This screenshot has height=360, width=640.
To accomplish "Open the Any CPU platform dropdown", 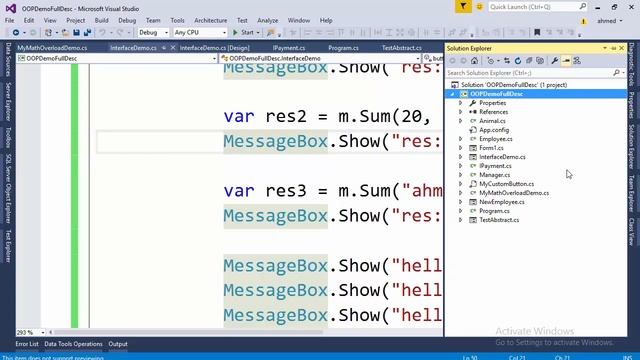I will click(224, 33).
